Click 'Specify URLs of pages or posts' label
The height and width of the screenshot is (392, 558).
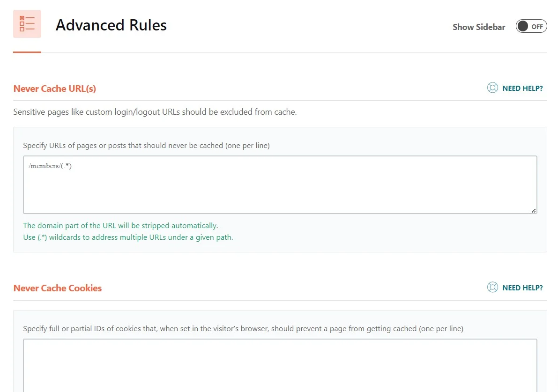coord(146,146)
